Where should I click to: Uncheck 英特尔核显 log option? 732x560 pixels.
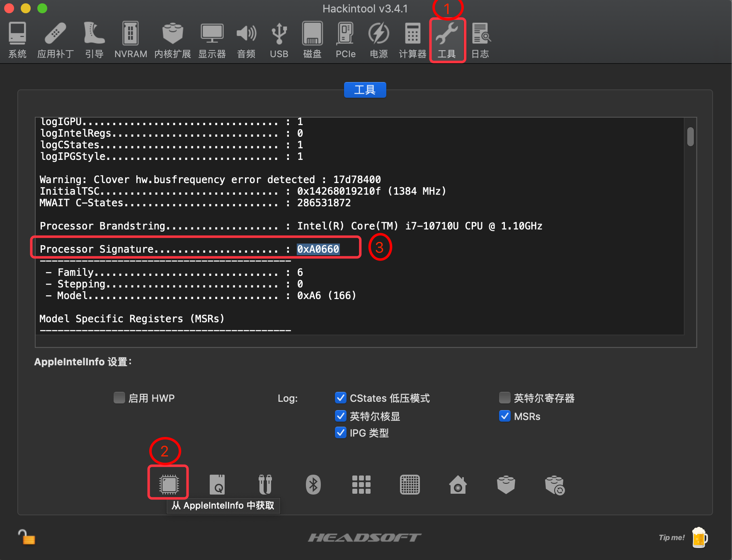click(341, 416)
